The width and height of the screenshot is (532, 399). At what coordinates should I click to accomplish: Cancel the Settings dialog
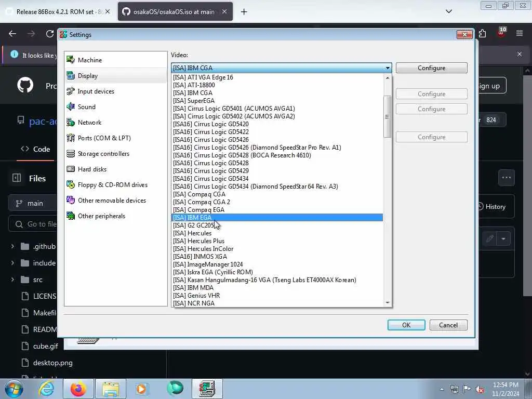[x=448, y=325]
